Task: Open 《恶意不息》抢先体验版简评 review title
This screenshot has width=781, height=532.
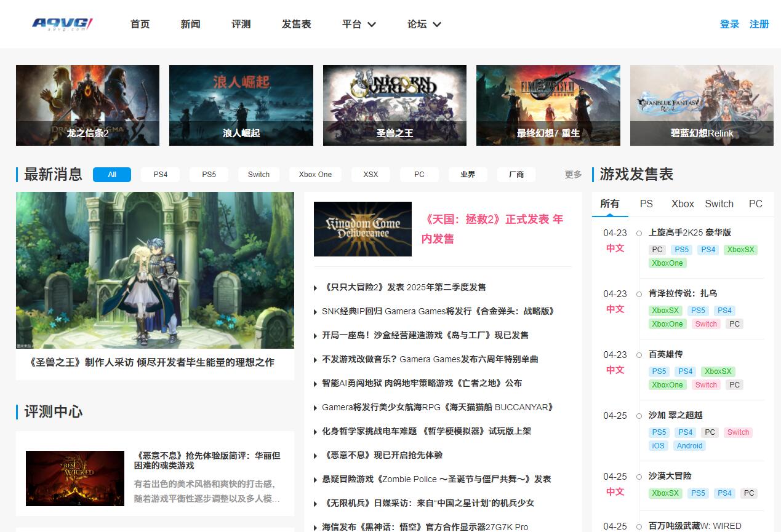Action: 207,461
